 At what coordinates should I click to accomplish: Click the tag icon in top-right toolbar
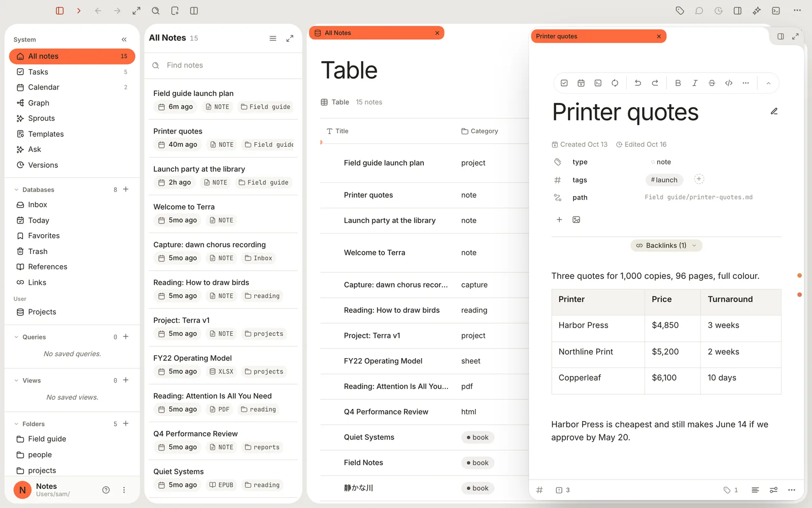[680, 11]
